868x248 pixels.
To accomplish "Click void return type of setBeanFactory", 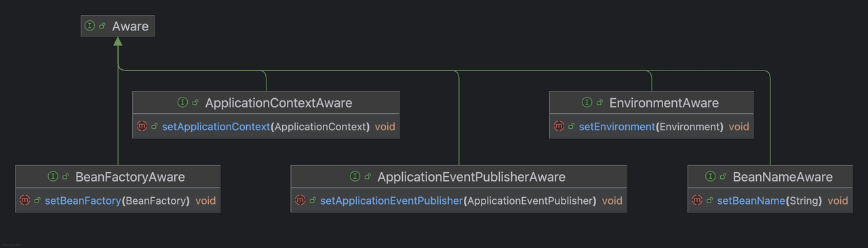I will tap(205, 201).
